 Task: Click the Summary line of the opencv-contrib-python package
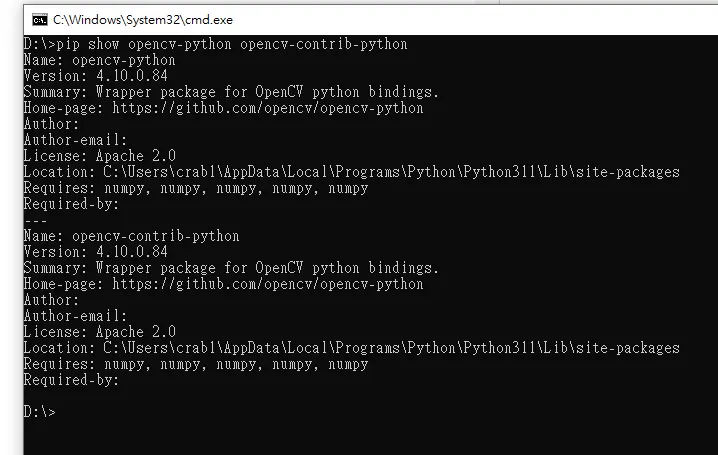click(231, 268)
